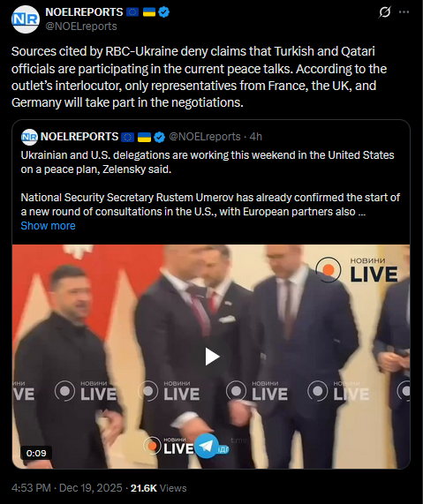Click the blue verified badge beside NOELREPORTS
Screen dimensions: 423x504
tap(163, 12)
